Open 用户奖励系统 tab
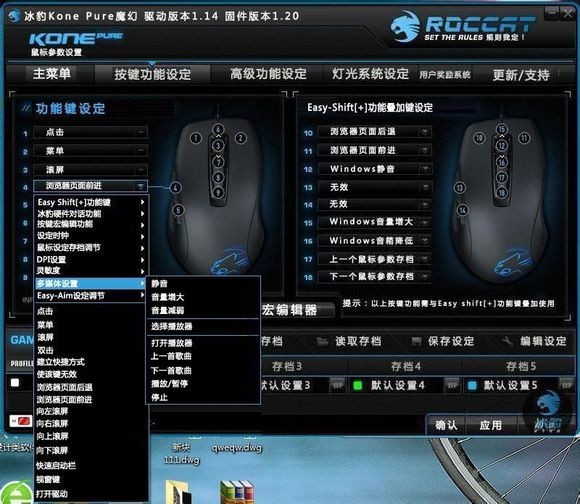 (x=445, y=75)
